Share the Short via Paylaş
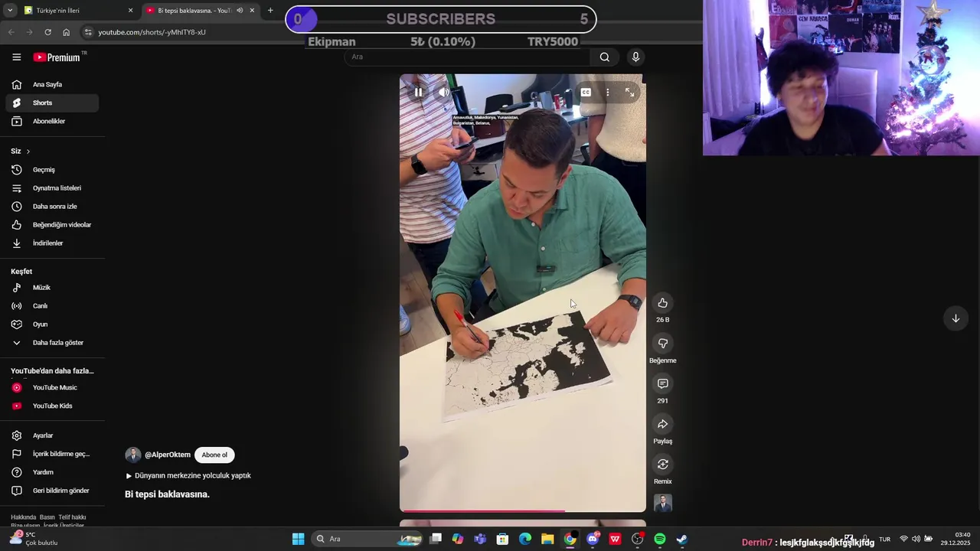980x551 pixels. click(x=663, y=424)
